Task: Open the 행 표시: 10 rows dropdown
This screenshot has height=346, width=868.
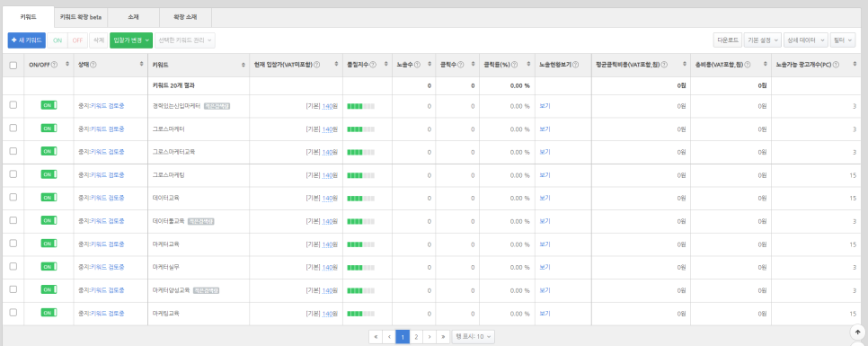Action: pyautogui.click(x=474, y=337)
